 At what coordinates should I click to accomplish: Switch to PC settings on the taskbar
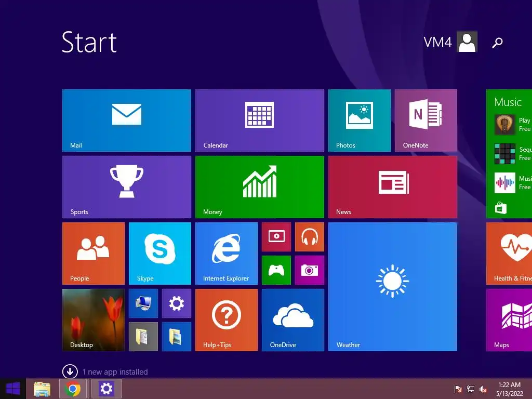106,389
